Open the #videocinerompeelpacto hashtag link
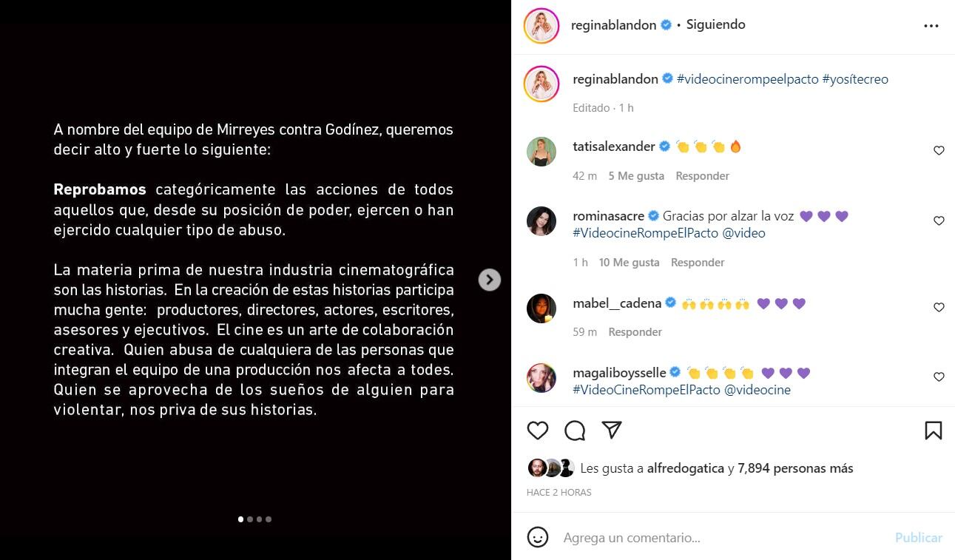The image size is (955, 560). [748, 79]
